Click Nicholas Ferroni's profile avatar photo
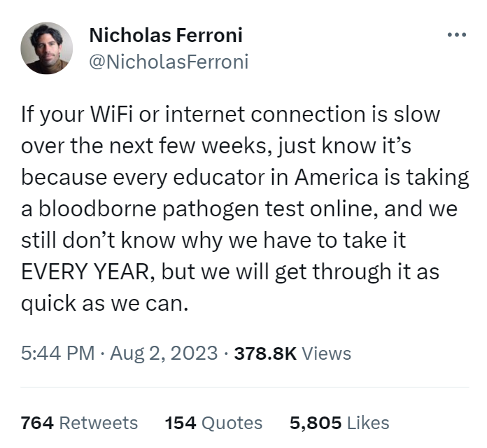The image size is (487, 448). (x=47, y=48)
